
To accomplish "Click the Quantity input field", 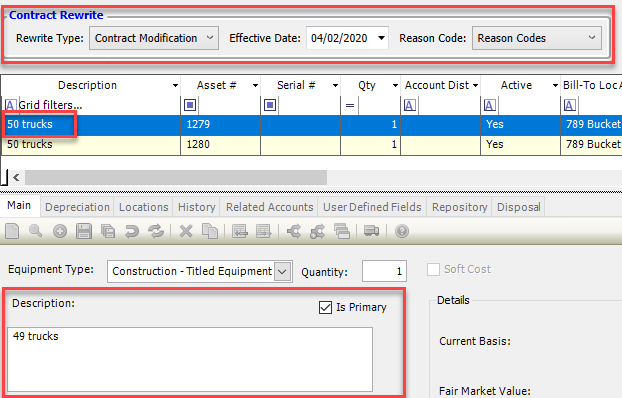I will (384, 271).
